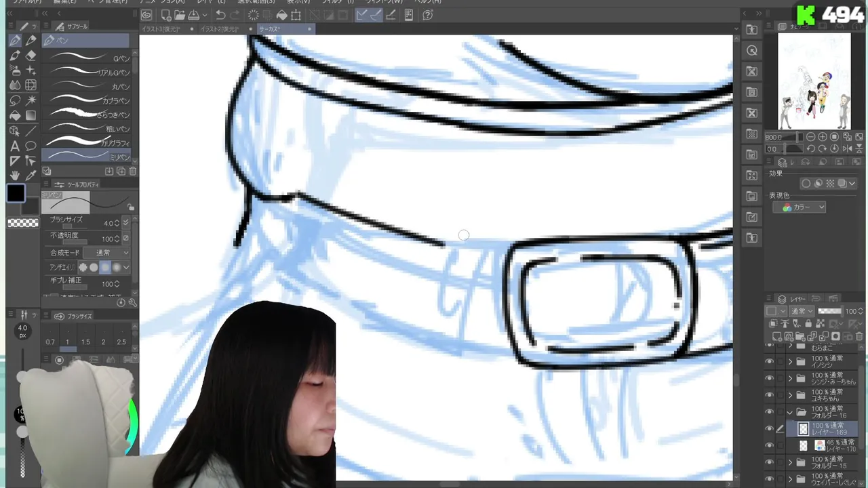Select the Eyedropper tool
The width and height of the screenshot is (868, 488).
pos(31,176)
